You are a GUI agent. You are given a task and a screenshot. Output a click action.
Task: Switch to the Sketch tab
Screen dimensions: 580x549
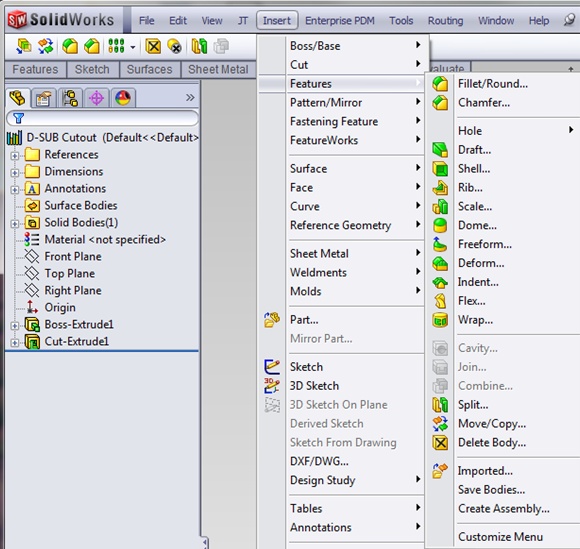[x=92, y=70]
